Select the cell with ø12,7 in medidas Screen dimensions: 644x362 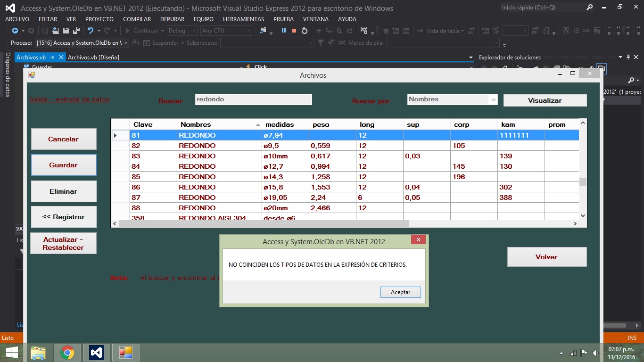(x=285, y=166)
